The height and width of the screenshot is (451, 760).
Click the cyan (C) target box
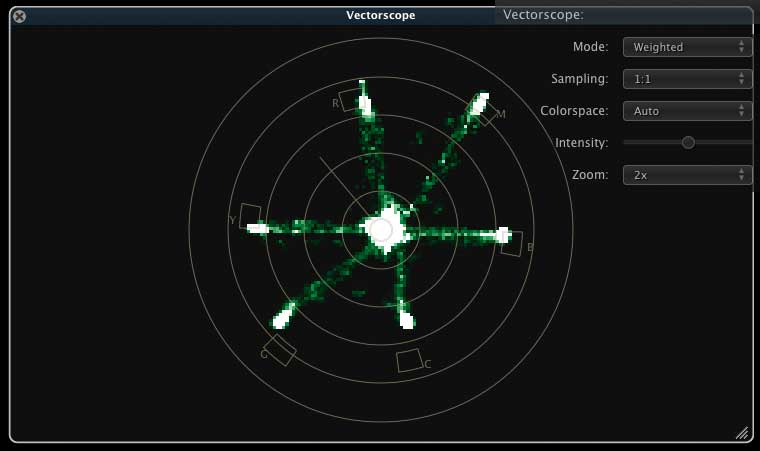coord(410,360)
